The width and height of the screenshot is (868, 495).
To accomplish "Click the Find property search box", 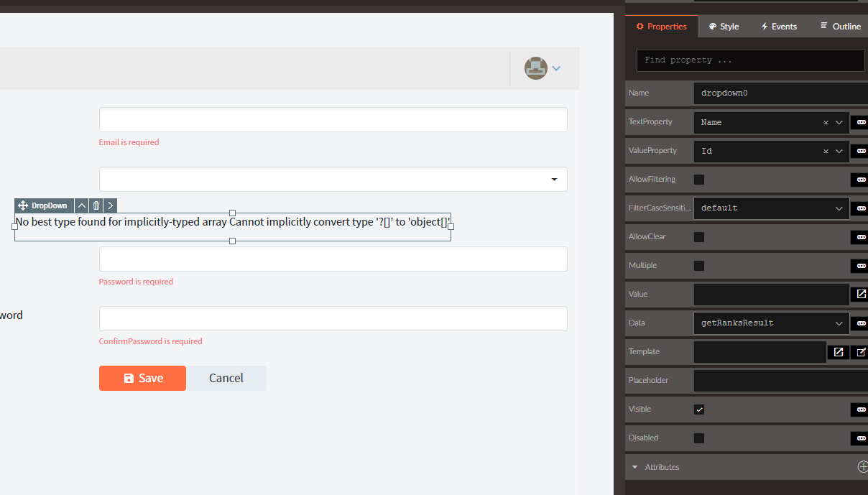I will click(x=751, y=60).
